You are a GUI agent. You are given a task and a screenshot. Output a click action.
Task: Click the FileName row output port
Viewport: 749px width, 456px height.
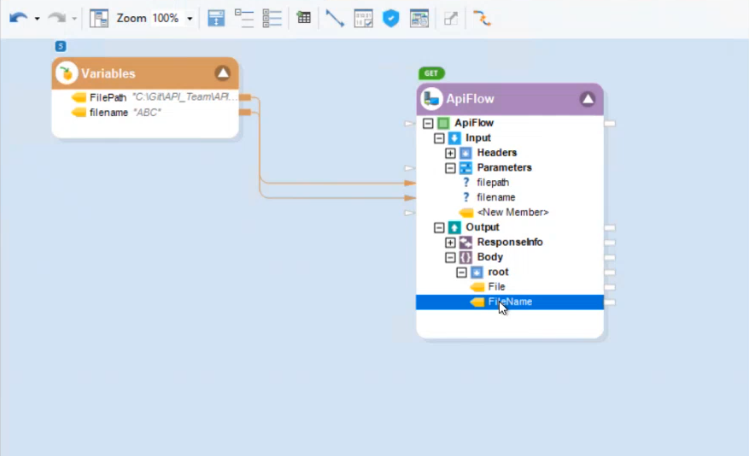(x=610, y=302)
